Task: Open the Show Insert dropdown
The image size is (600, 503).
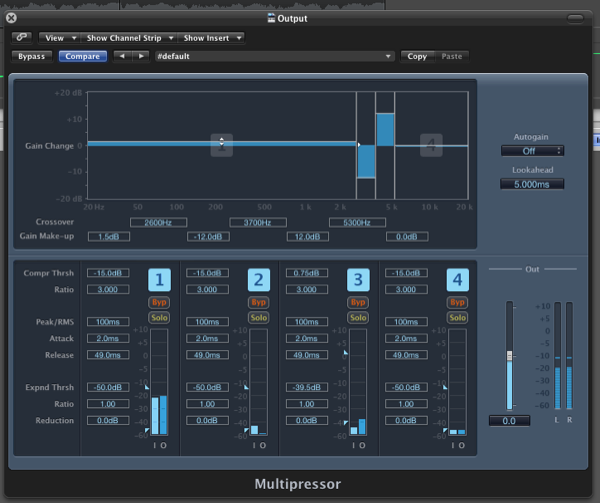Action: click(x=211, y=38)
